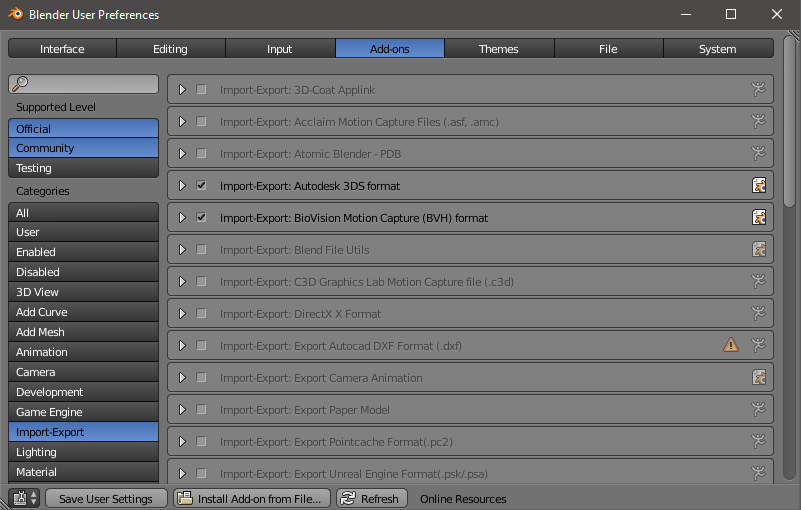Refresh the add-ons list

371,498
